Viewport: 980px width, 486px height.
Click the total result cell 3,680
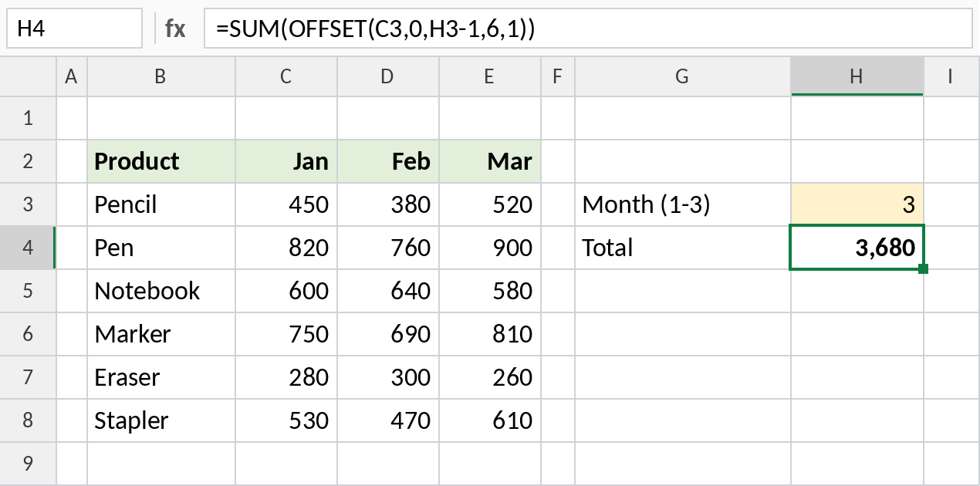click(857, 248)
